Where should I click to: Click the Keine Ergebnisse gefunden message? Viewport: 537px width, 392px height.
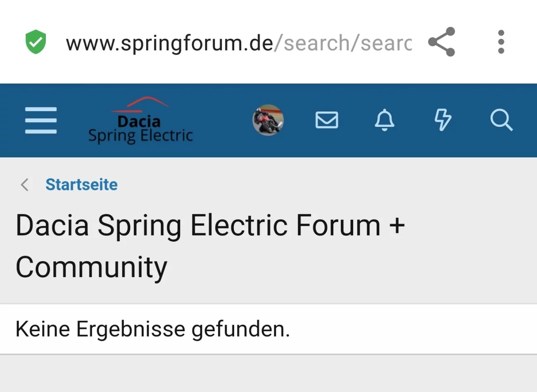tap(153, 329)
